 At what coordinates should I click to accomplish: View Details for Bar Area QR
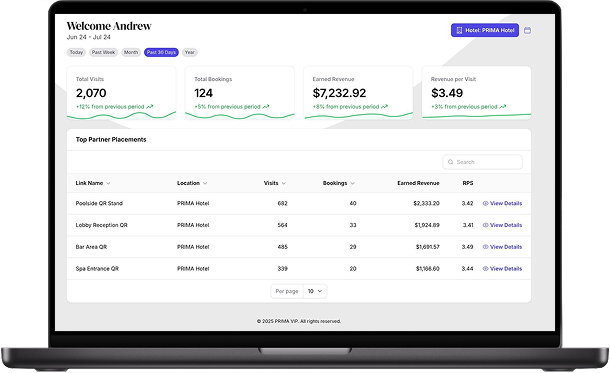[x=502, y=247]
